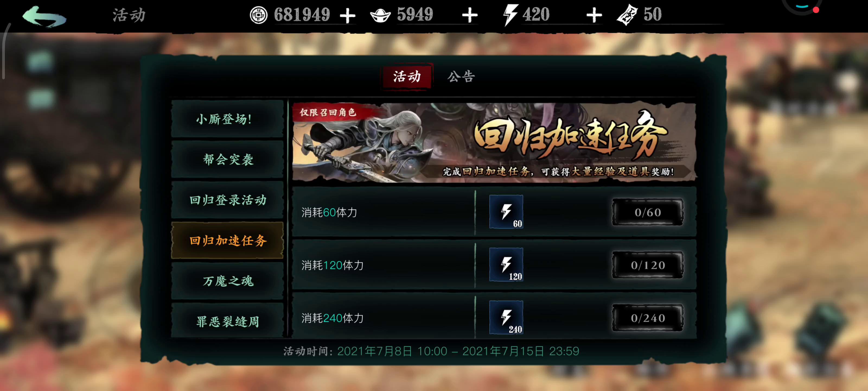Tap the stamina lightning icon in top bar
868x391 pixels.
click(510, 15)
